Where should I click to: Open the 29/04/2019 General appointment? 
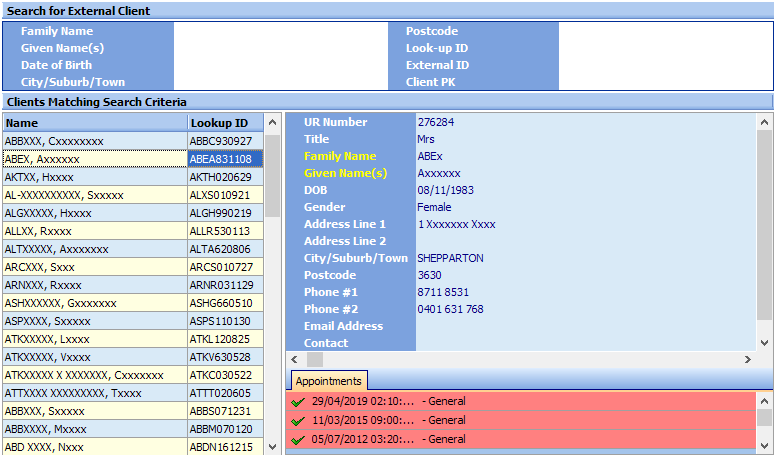click(521, 402)
